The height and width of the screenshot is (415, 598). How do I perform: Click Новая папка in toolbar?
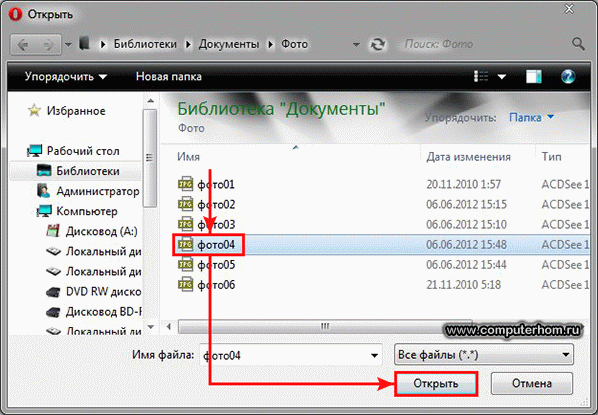169,77
